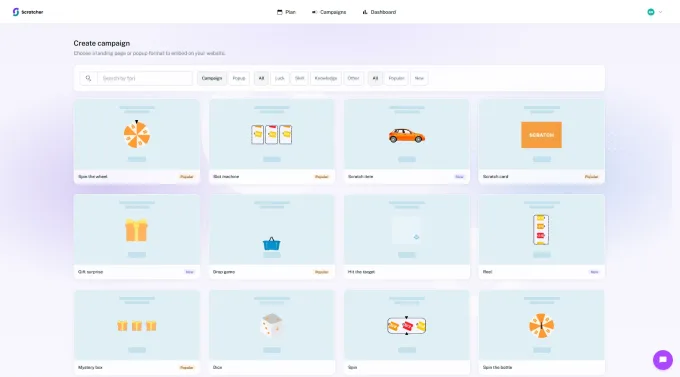
Task: Click the Dice label
Action: tap(217, 367)
